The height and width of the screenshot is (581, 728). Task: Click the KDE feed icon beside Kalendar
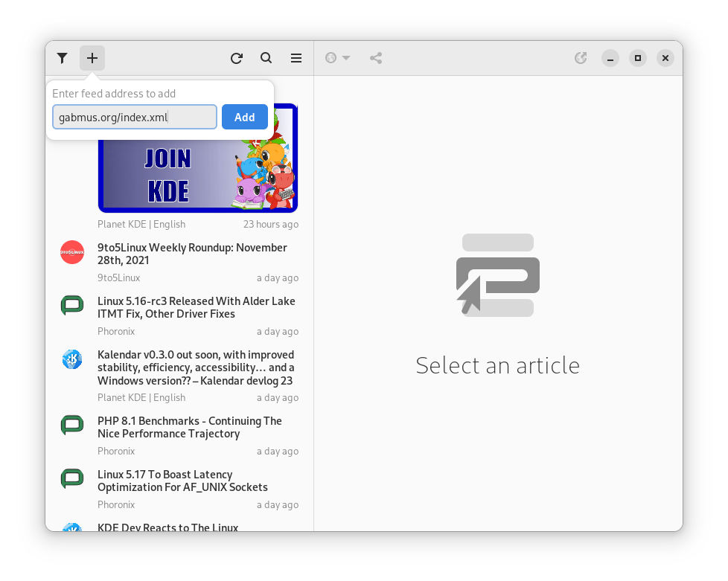(x=72, y=359)
